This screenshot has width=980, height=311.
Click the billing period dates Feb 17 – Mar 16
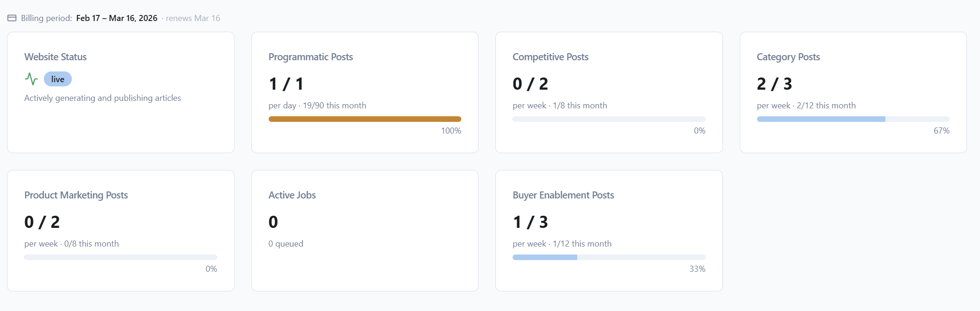(117, 18)
